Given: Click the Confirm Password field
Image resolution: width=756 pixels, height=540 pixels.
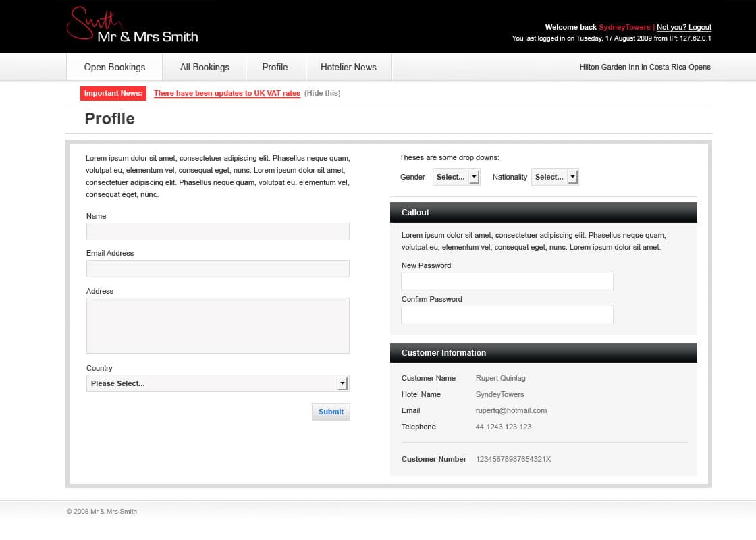Looking at the screenshot, I should click(x=507, y=315).
